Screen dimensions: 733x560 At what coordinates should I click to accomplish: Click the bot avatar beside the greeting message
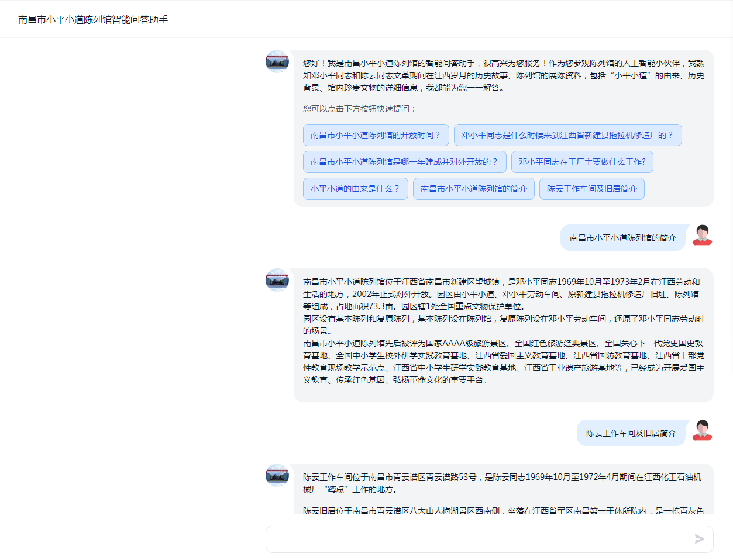277,61
